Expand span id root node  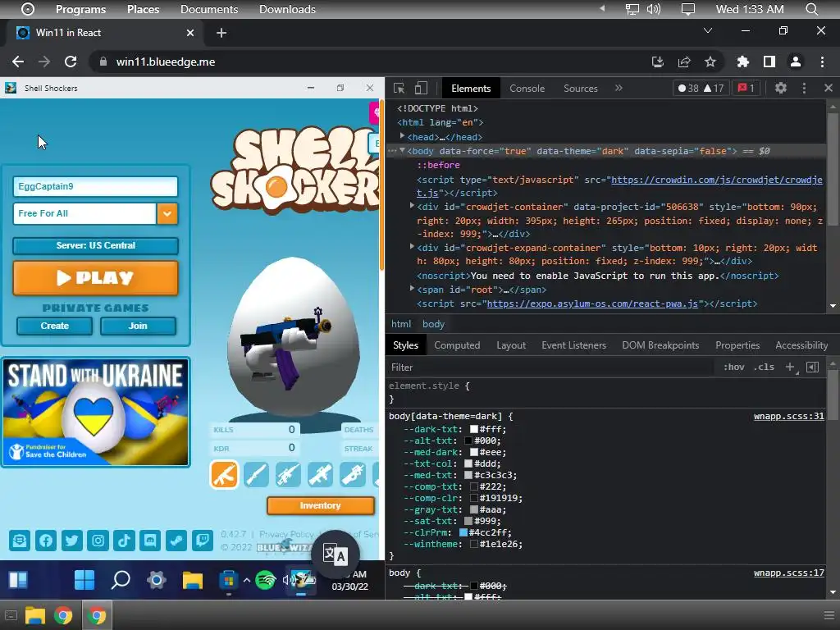tap(412, 288)
